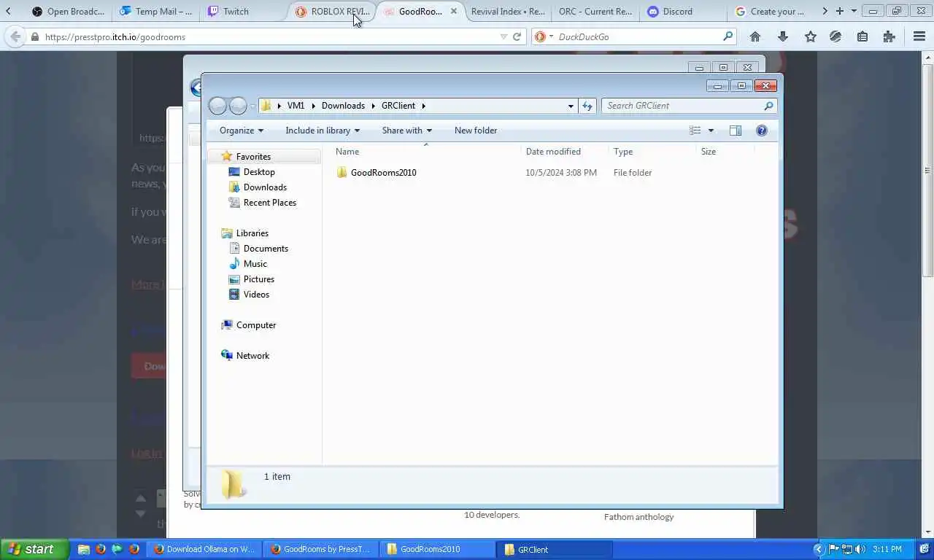Go back in Explorer navigation
The image size is (934, 560).
tap(217, 106)
